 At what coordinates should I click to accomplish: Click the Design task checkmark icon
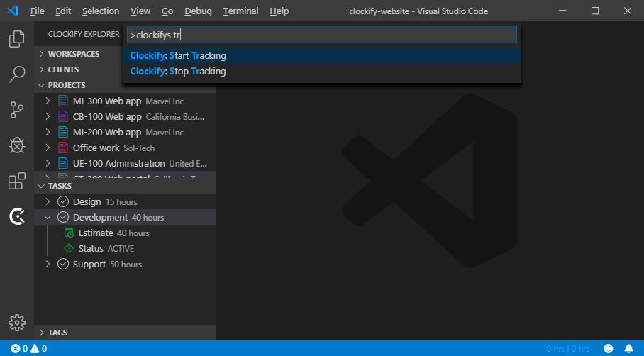tap(63, 201)
